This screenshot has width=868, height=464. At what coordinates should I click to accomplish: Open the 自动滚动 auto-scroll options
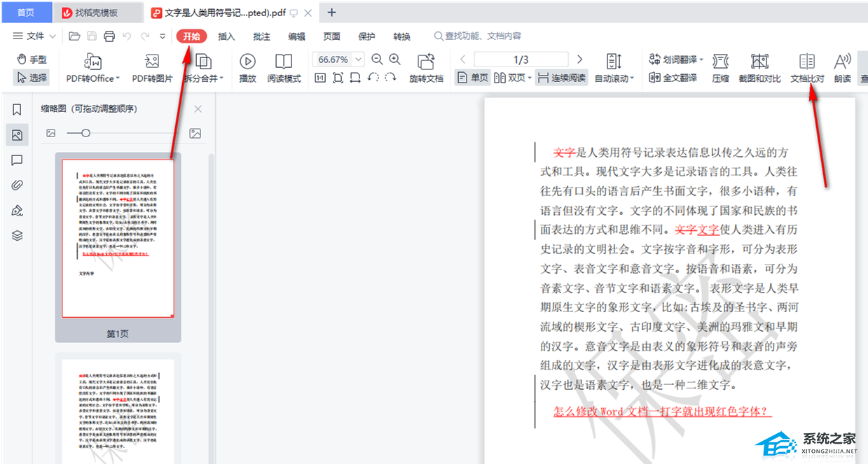tap(614, 69)
